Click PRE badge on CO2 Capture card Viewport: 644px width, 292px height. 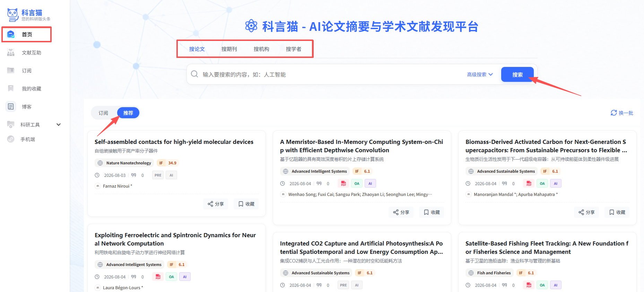tap(343, 285)
